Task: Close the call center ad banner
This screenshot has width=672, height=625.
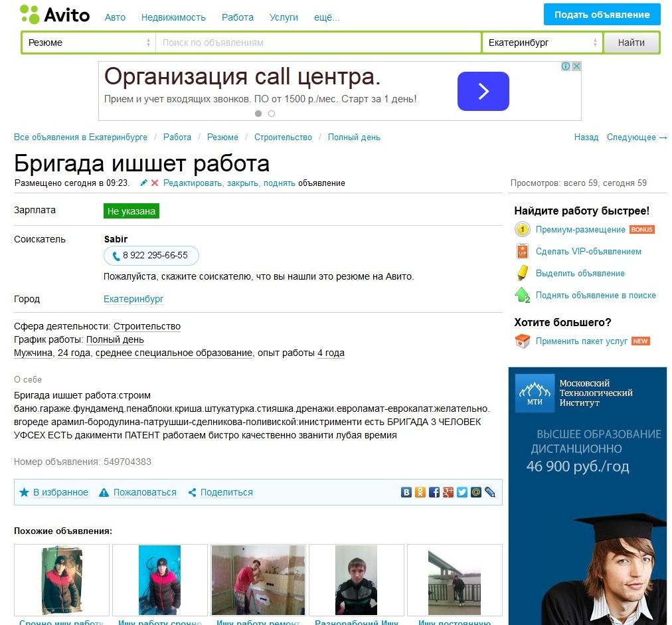Action: (x=576, y=66)
